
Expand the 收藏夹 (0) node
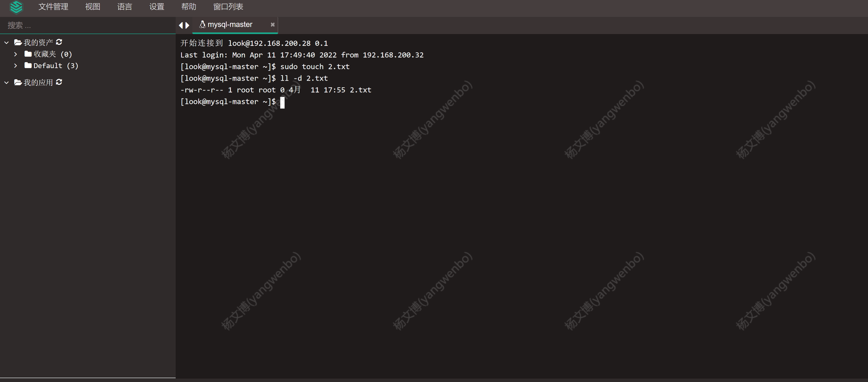pyautogui.click(x=16, y=54)
